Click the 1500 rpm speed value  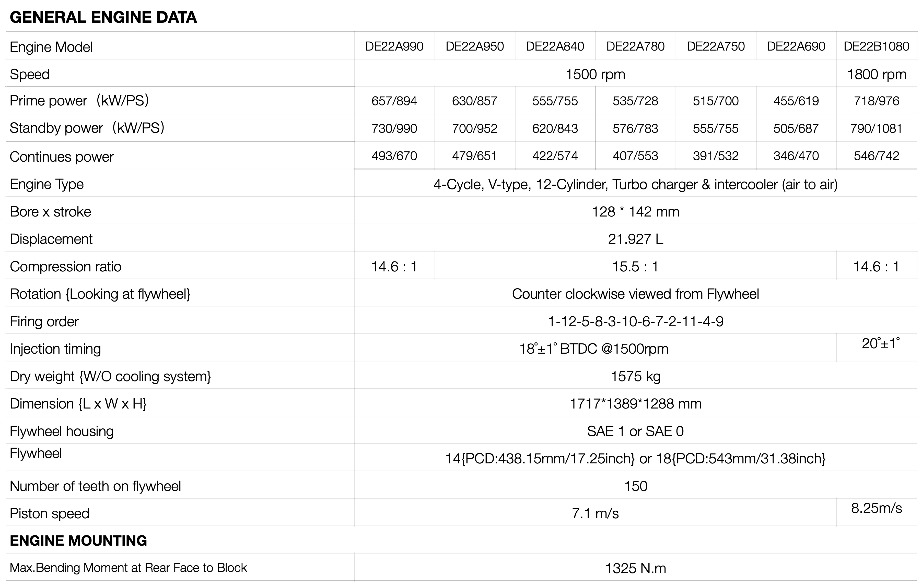tap(596, 74)
